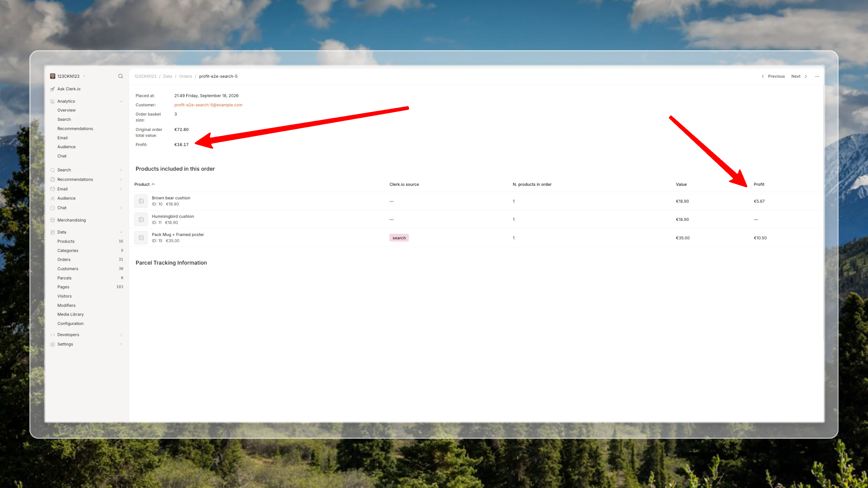Expand the Search section chevron

[121, 170]
